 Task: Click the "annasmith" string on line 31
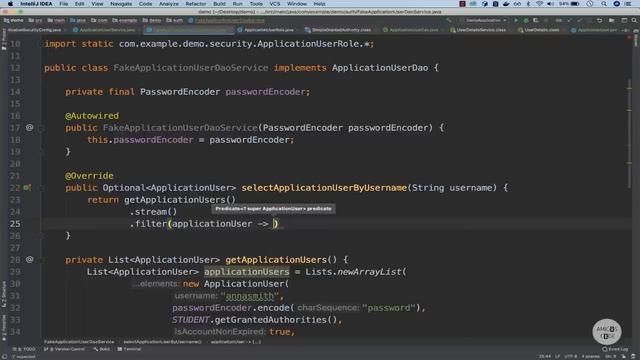click(x=249, y=296)
